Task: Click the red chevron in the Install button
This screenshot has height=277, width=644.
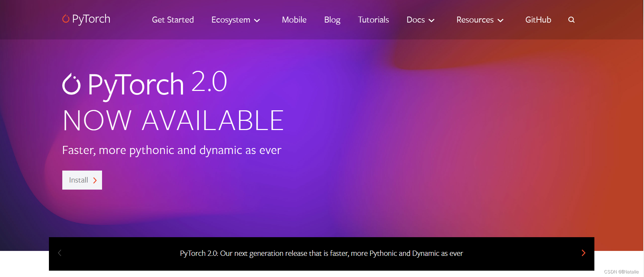Action: point(95,180)
